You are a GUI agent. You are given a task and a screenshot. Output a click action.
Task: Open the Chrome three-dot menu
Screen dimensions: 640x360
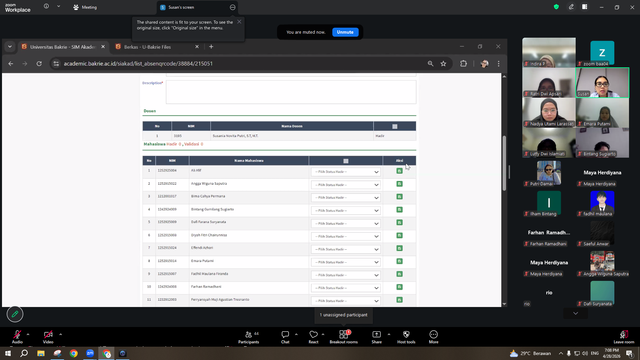pos(498,64)
